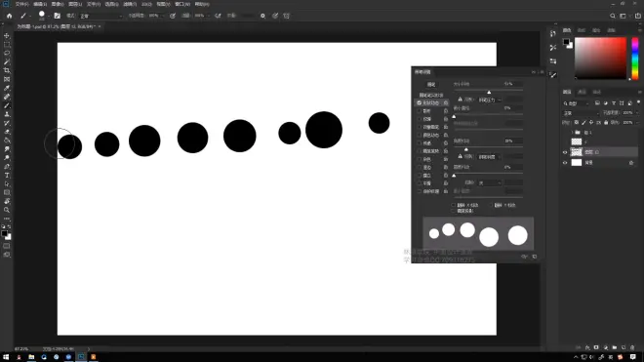Select the Paint Bucket tool

coord(7,141)
